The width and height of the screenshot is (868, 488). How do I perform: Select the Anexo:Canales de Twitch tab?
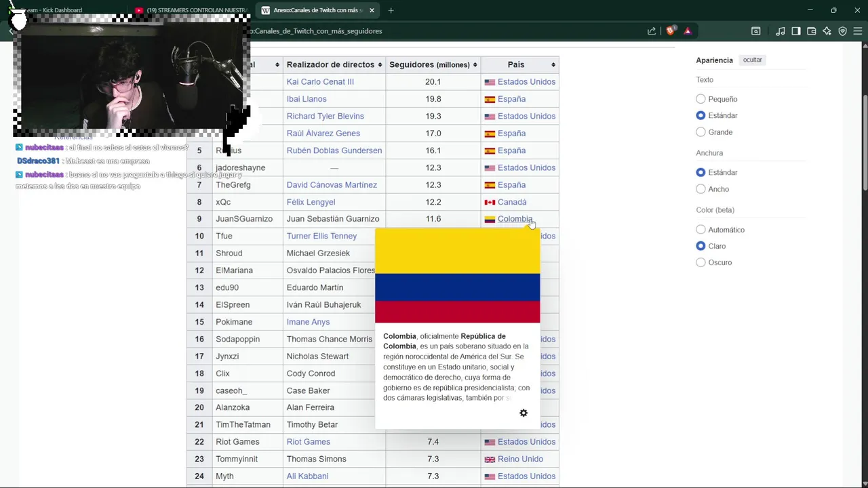tap(313, 10)
